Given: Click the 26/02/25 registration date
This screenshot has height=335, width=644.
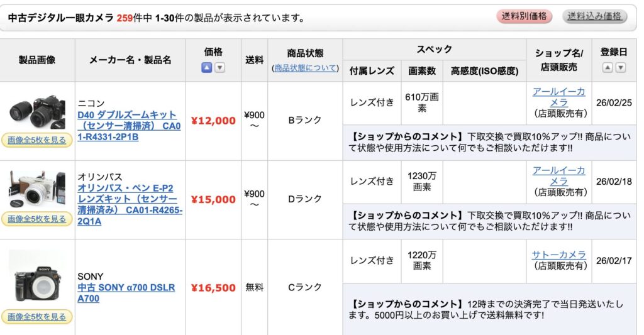Looking at the screenshot, I should point(614,102).
